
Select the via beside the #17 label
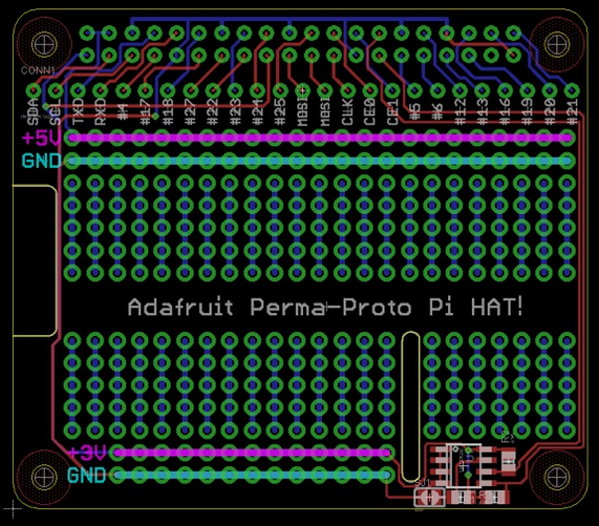(155, 116)
